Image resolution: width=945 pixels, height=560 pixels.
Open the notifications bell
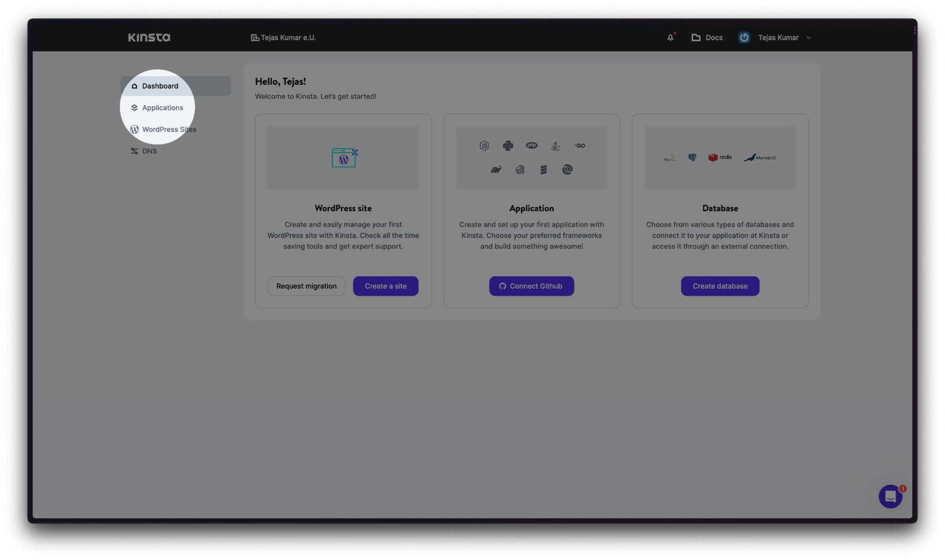click(670, 37)
